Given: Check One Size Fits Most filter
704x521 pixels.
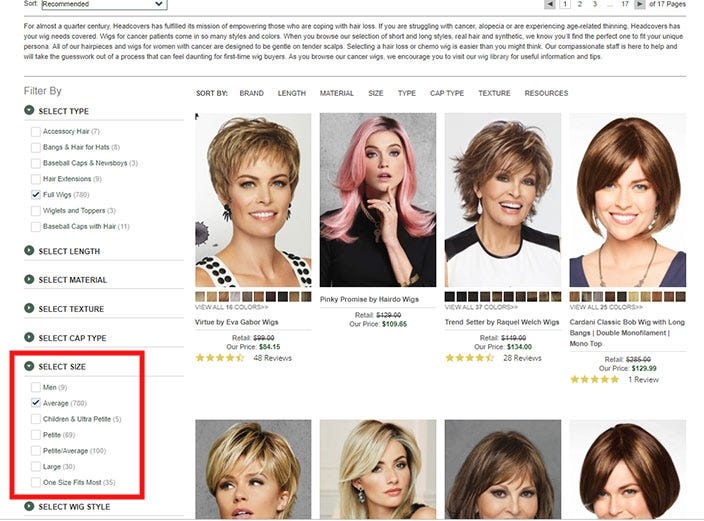Looking at the screenshot, I should 36,482.
